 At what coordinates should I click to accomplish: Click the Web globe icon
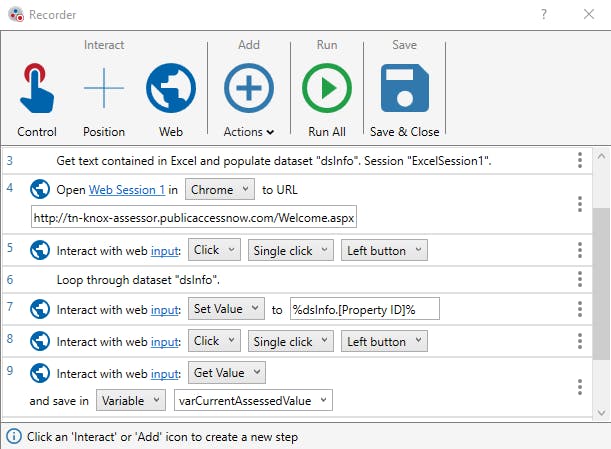[171, 89]
